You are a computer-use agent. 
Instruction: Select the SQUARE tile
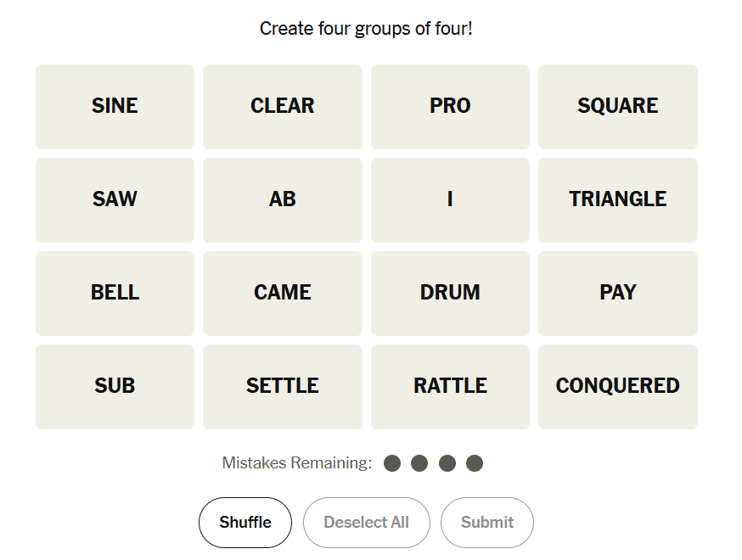pyautogui.click(x=617, y=107)
